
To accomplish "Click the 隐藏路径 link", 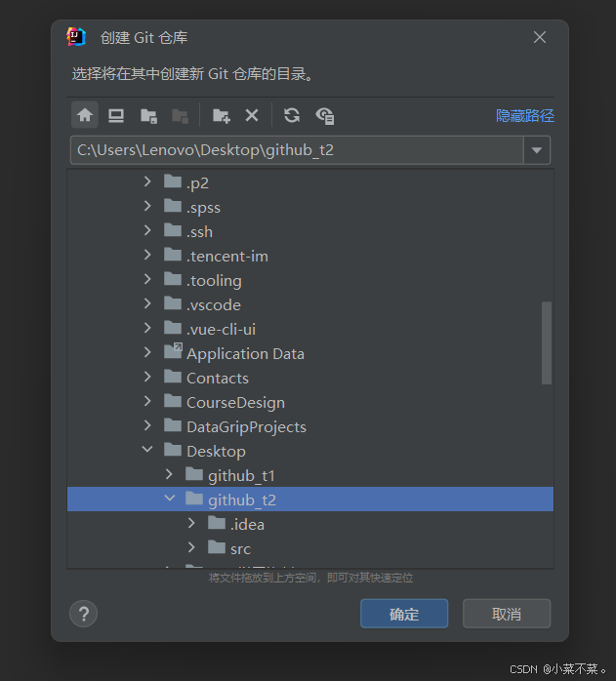I will point(524,115).
